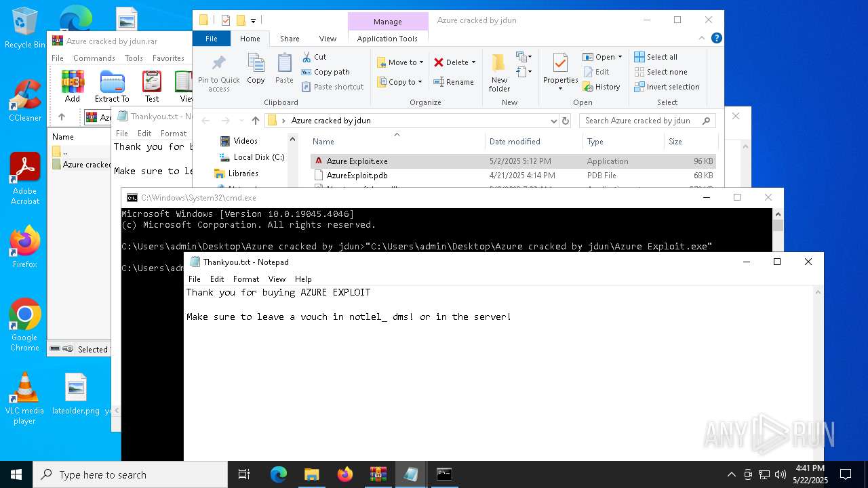The image size is (868, 488).
Task: Switch to the View ribbon tab
Action: (x=328, y=39)
